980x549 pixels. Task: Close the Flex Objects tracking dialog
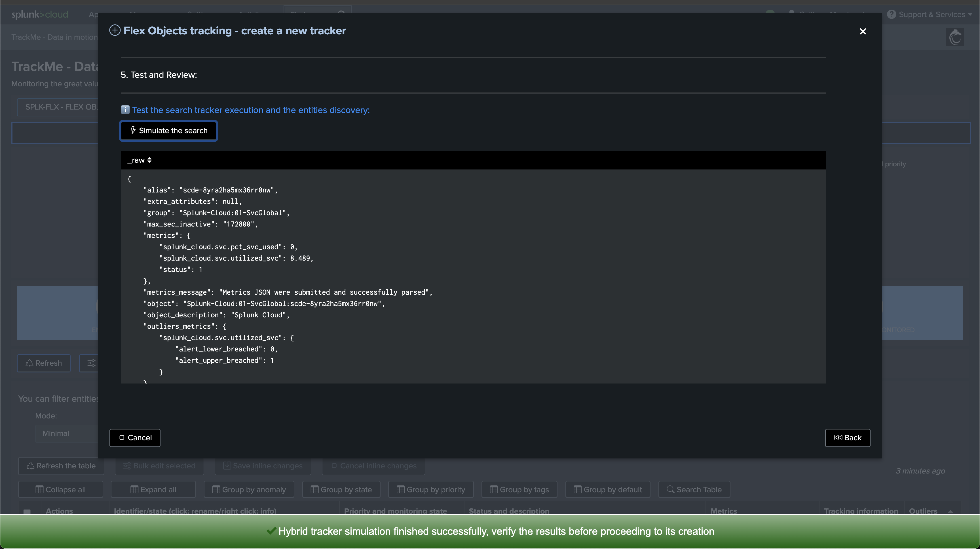(x=863, y=31)
